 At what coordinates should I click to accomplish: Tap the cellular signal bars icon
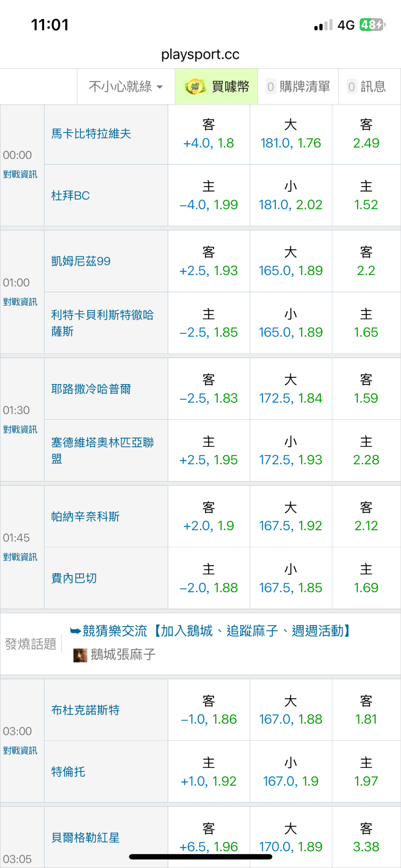[x=323, y=25]
